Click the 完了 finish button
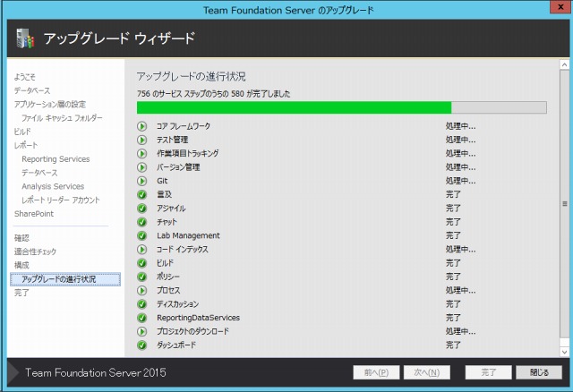Viewport: 573px width, 392px height. (488, 372)
